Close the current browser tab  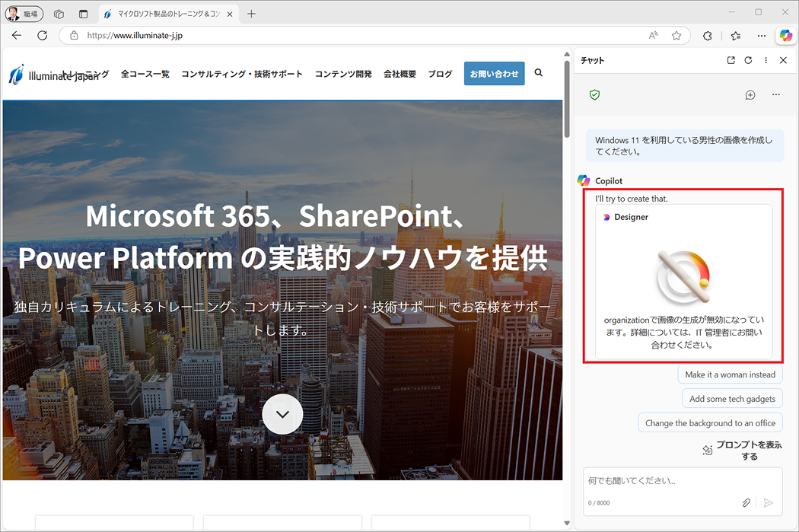230,14
